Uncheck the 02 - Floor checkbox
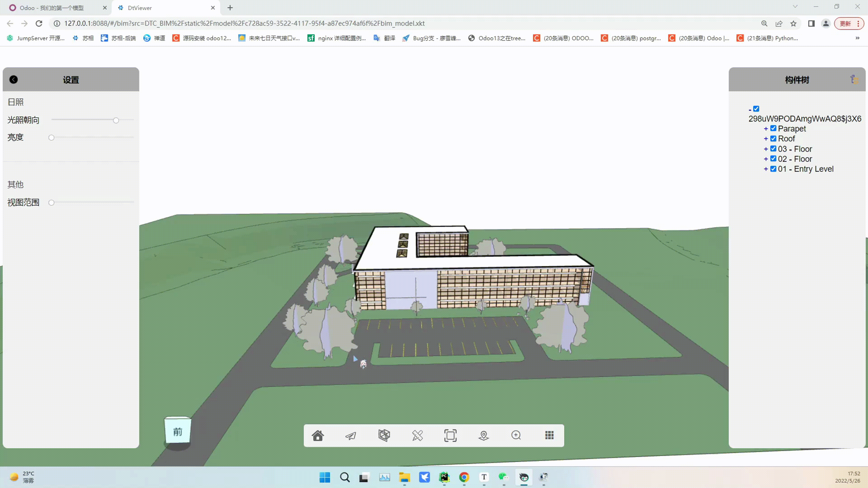This screenshot has width=868, height=488. pyautogui.click(x=773, y=159)
